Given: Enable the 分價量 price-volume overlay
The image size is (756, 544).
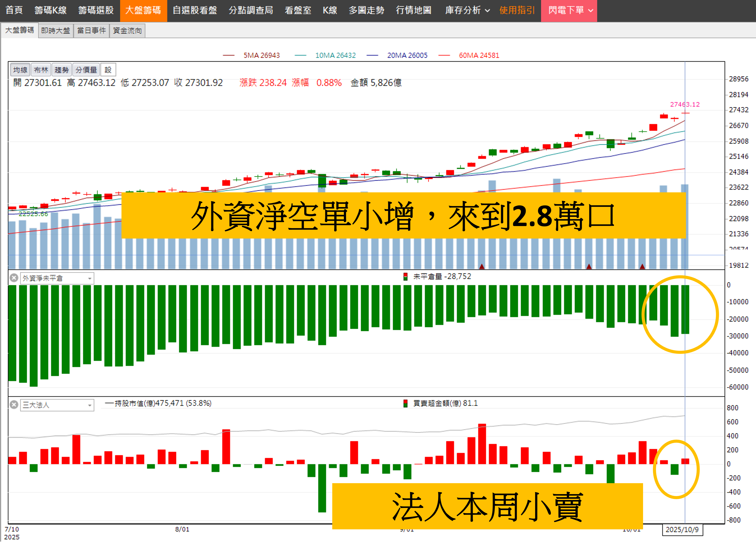Looking at the screenshot, I should (x=86, y=70).
